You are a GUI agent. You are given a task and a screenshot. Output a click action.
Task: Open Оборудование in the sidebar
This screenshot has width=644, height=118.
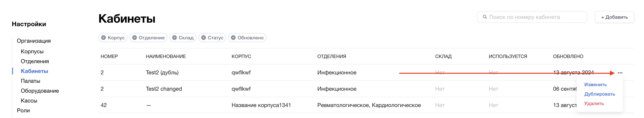click(x=40, y=91)
